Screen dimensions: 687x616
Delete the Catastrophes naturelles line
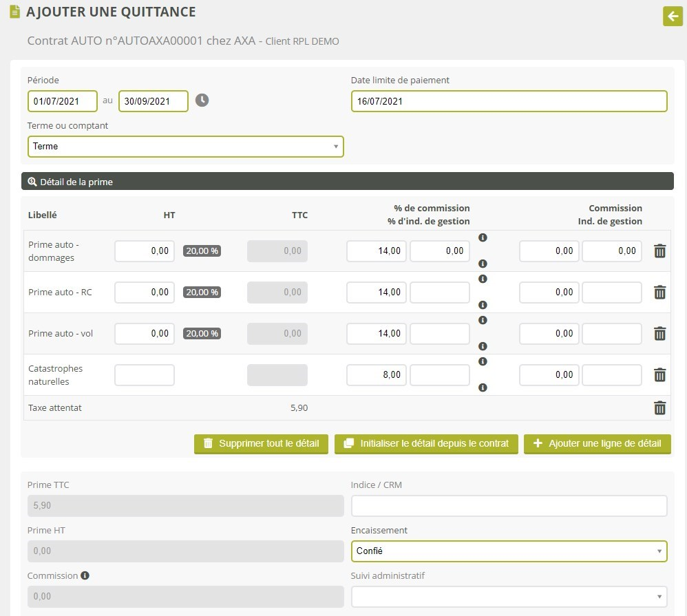coord(659,375)
